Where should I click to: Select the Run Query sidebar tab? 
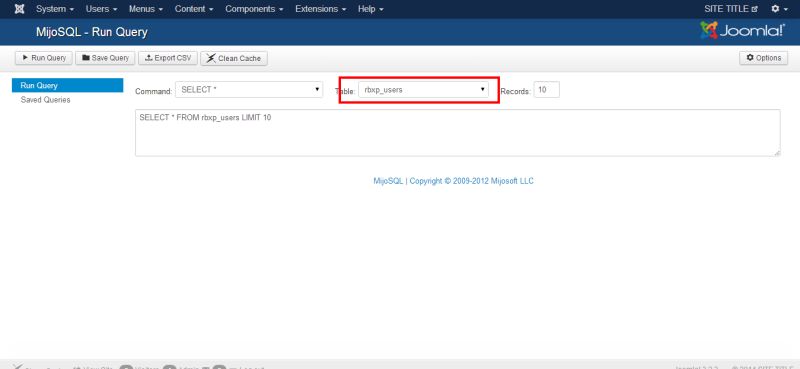pos(67,85)
